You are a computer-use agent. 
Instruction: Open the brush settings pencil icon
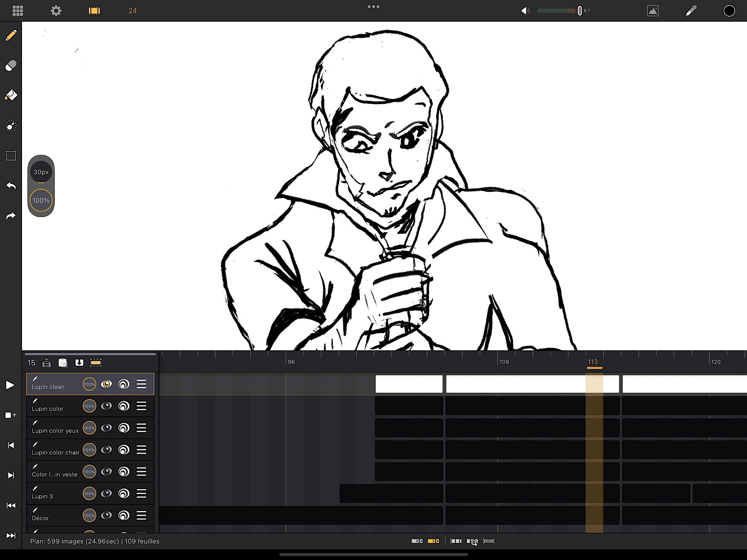691,11
